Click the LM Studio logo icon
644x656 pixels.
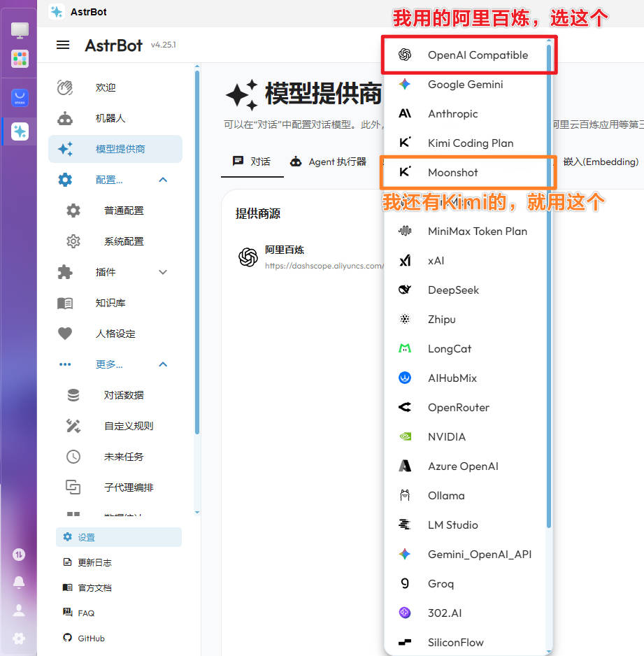tap(404, 525)
